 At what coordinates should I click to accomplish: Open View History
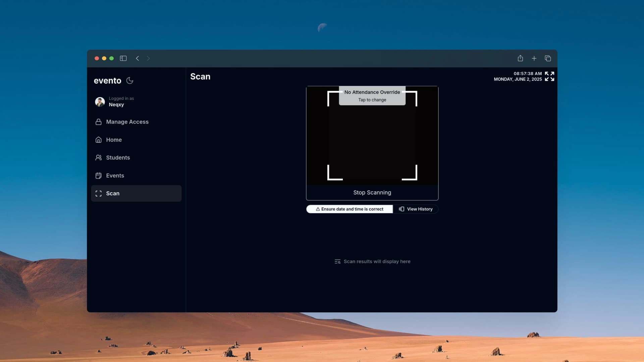[x=416, y=209]
